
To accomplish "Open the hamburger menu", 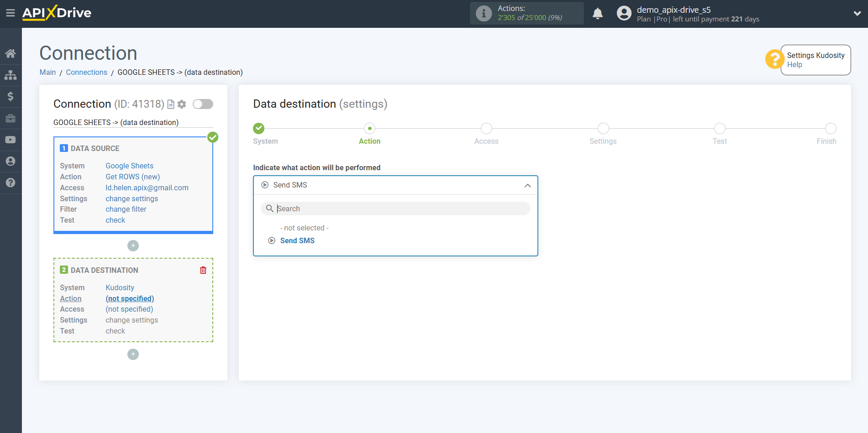I will pyautogui.click(x=11, y=13).
